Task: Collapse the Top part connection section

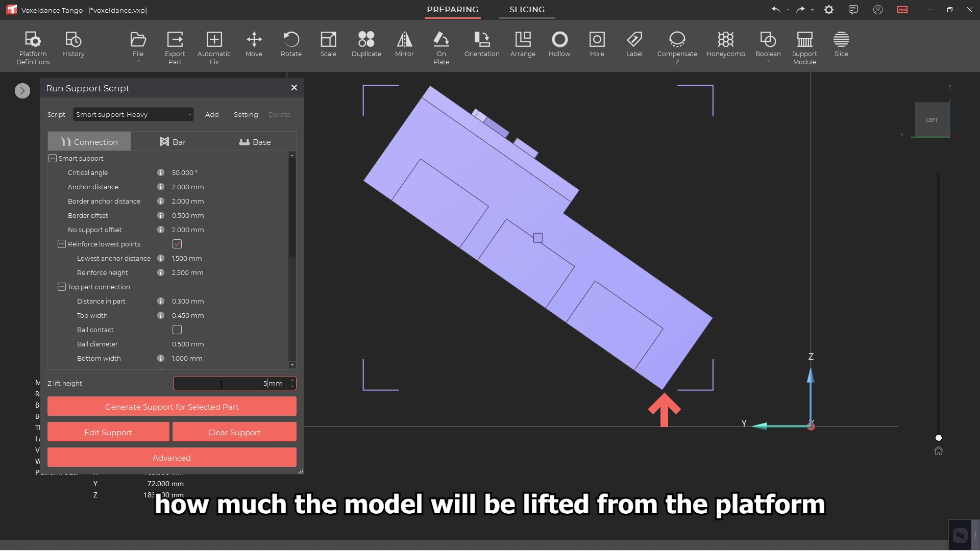Action: click(61, 287)
